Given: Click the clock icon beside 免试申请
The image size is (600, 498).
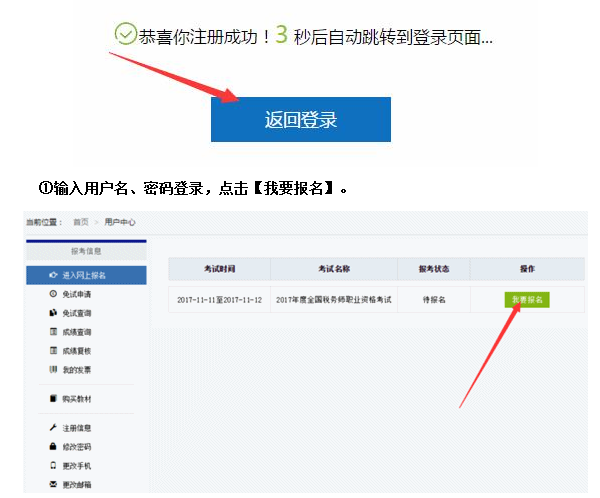Looking at the screenshot, I should (x=53, y=293).
